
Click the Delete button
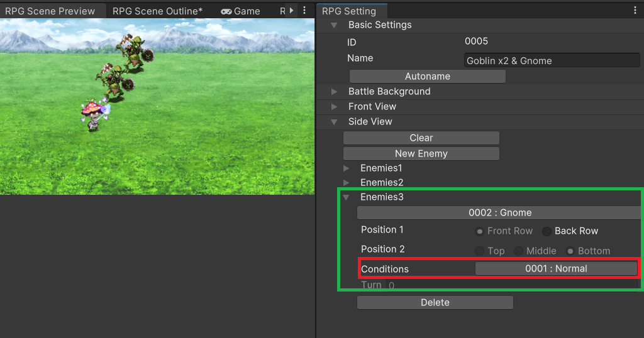(x=435, y=302)
